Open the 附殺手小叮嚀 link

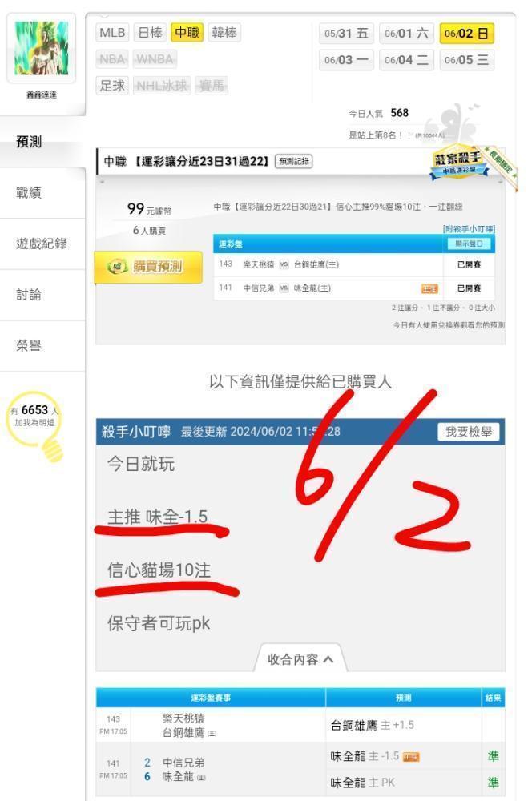(x=469, y=229)
